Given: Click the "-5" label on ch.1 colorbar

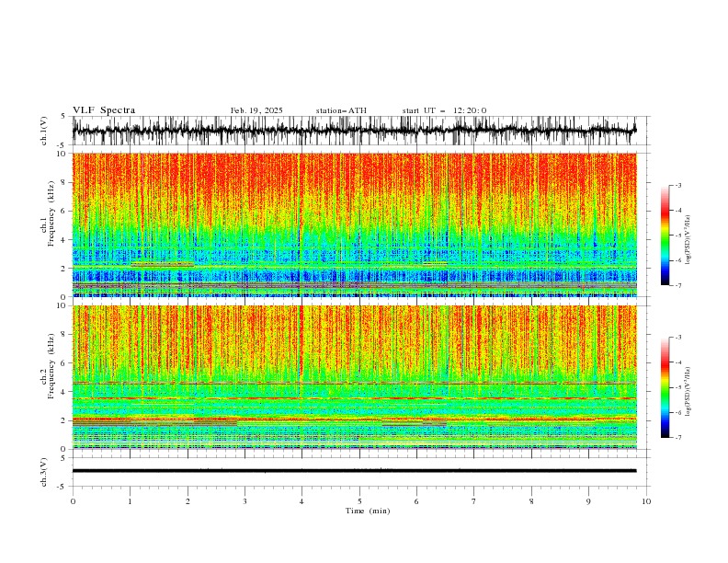Looking at the screenshot, I should [x=677, y=236].
